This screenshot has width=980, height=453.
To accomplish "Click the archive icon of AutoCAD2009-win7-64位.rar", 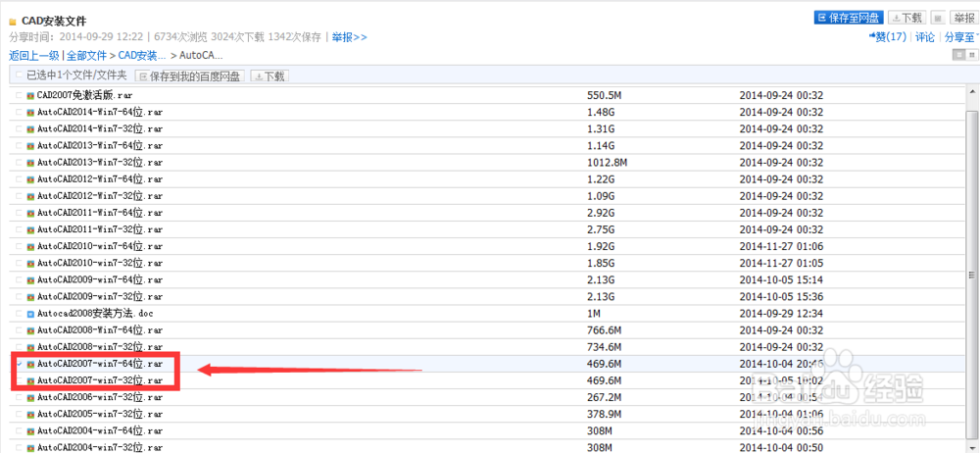I will click(x=30, y=279).
